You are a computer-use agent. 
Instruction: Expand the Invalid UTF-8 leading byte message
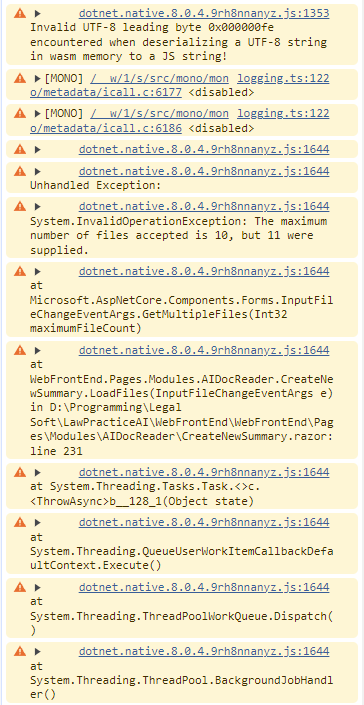[x=38, y=13]
